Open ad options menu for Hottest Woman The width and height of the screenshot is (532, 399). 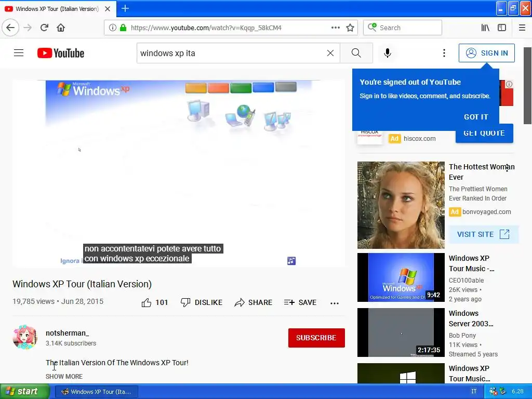507,168
